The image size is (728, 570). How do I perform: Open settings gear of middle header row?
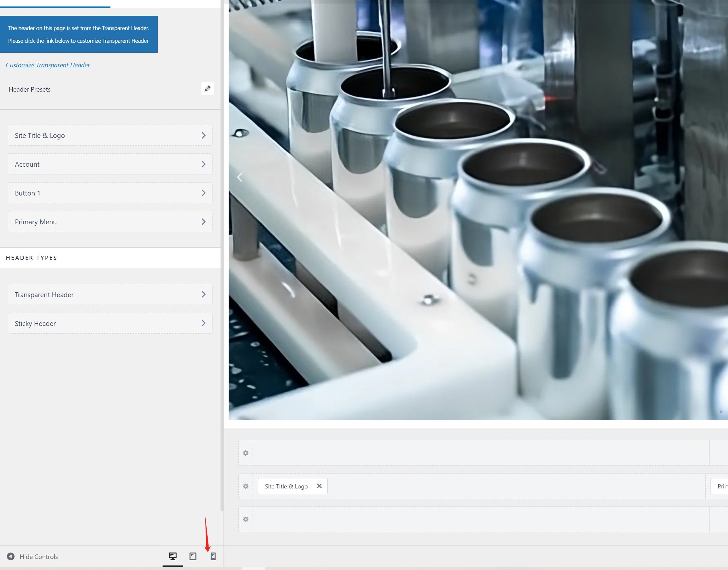tap(246, 486)
